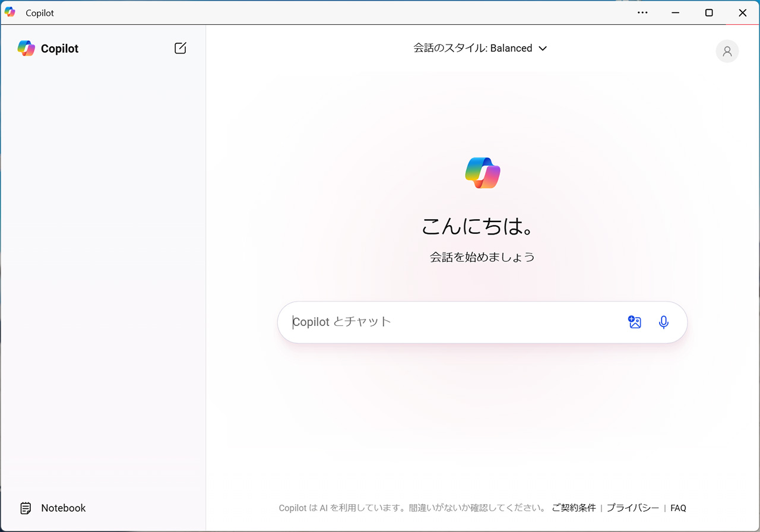Click the add image icon in chat box
Screen dimensions: 760x532
tap(635, 322)
